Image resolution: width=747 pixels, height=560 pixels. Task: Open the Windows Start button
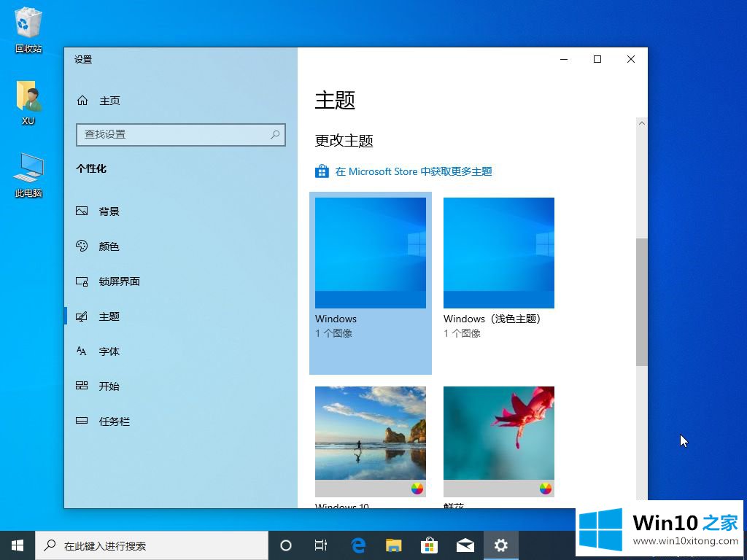(18, 545)
